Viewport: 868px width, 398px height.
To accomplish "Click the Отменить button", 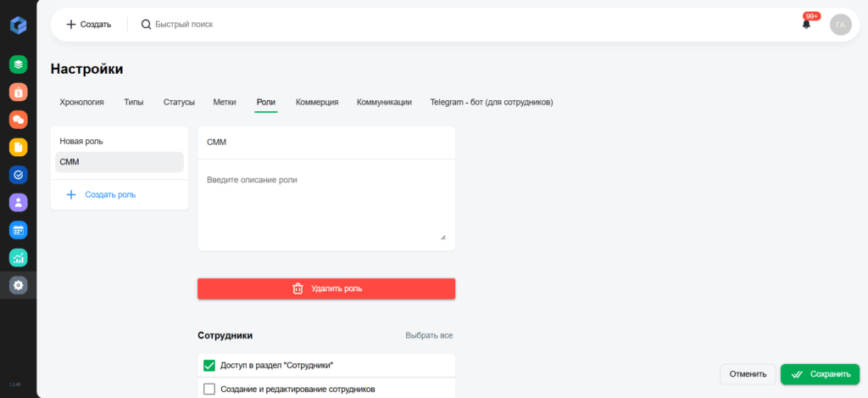I will [748, 374].
